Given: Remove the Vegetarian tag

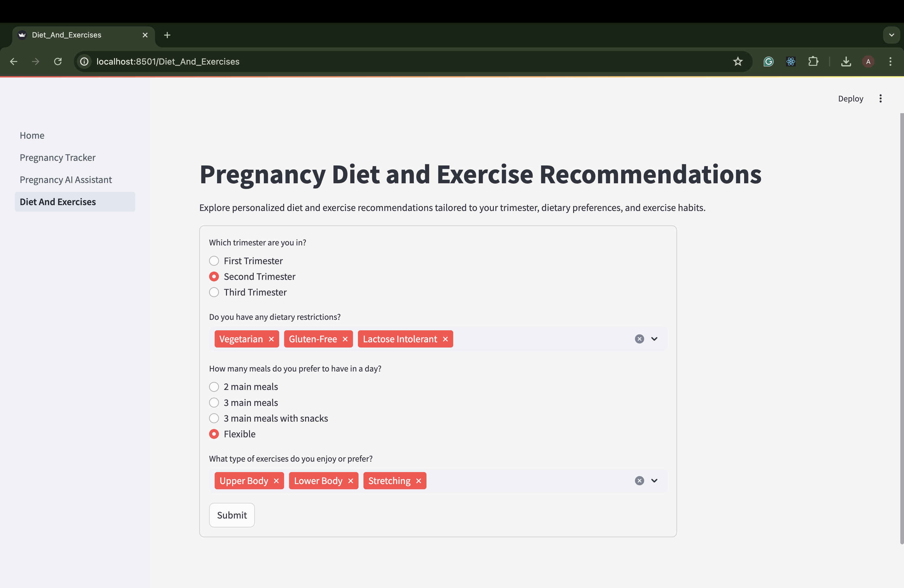Looking at the screenshot, I should coord(271,339).
